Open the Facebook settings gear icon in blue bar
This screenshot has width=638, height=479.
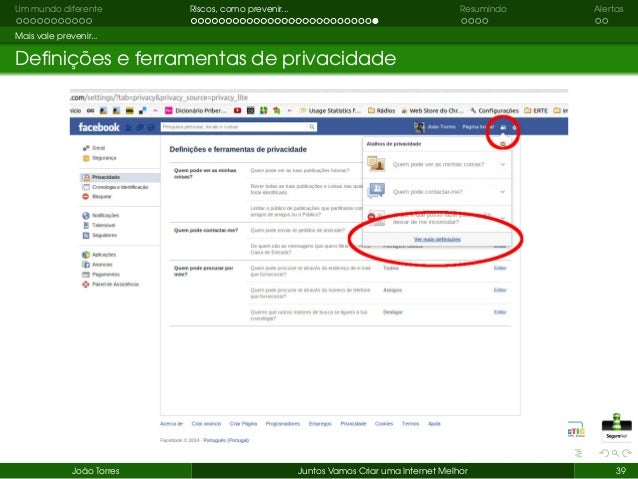tap(515, 127)
